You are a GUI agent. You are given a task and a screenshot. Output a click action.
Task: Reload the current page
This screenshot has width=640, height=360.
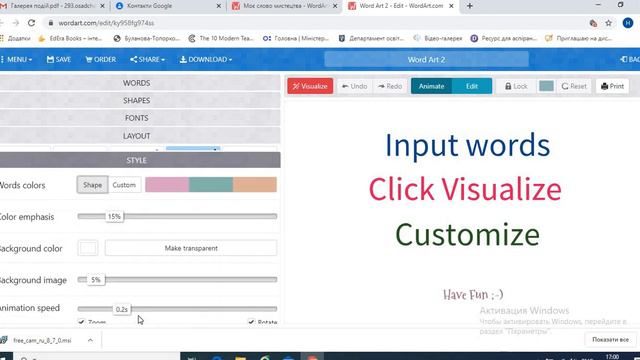[x=31, y=23]
